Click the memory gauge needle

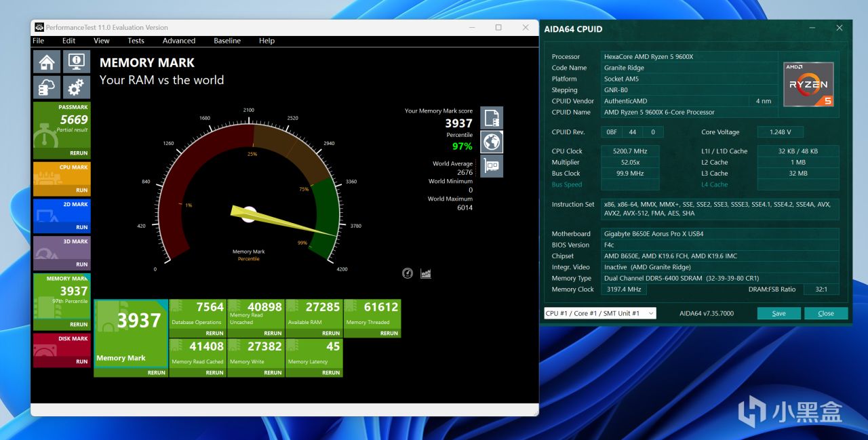point(283,220)
